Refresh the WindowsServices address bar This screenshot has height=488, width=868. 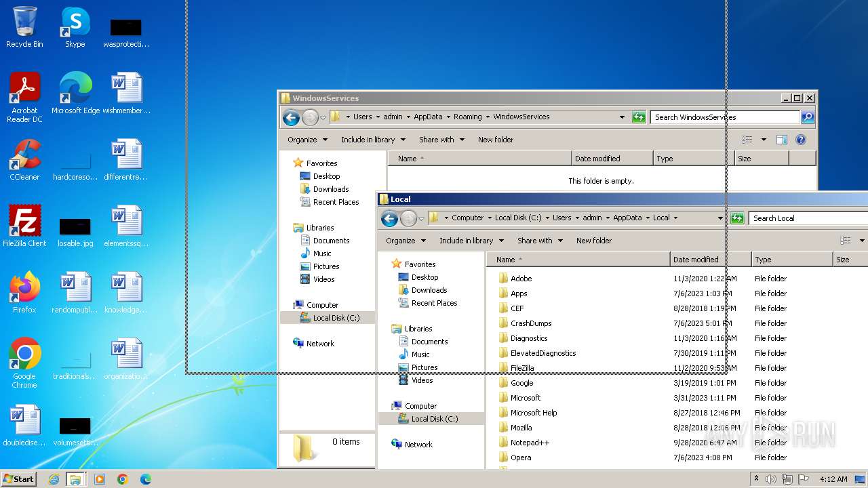click(x=639, y=117)
